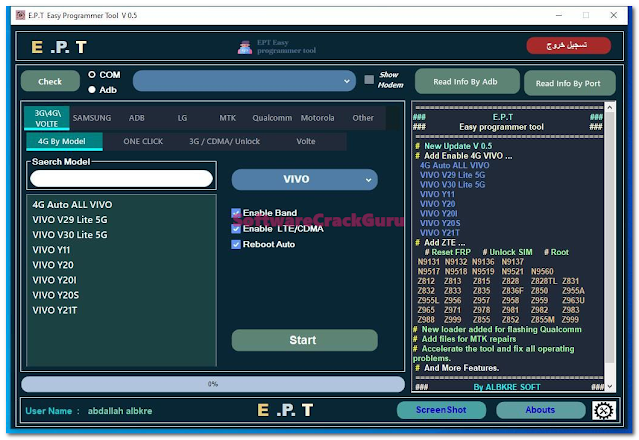
Task: Open the ADB tab
Action: pyautogui.click(x=137, y=118)
